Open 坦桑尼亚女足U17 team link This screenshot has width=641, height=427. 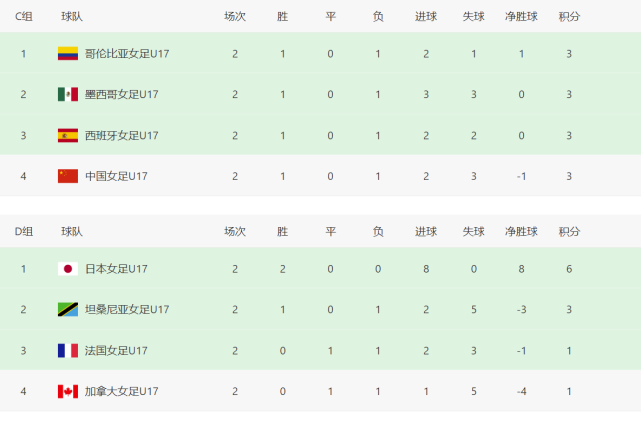coord(127,310)
